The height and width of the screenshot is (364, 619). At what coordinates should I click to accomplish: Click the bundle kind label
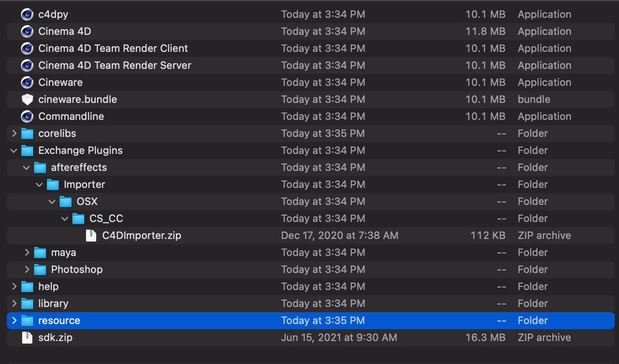534,100
